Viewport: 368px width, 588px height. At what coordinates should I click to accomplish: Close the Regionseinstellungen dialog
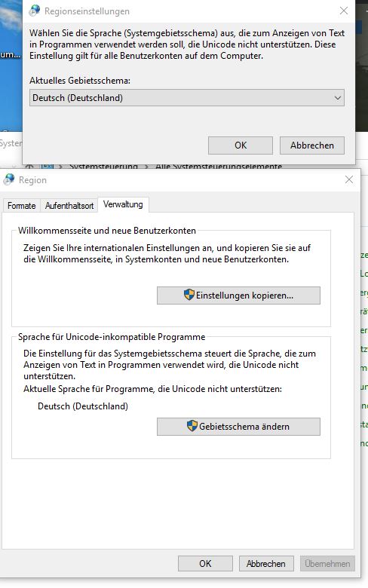click(x=344, y=11)
